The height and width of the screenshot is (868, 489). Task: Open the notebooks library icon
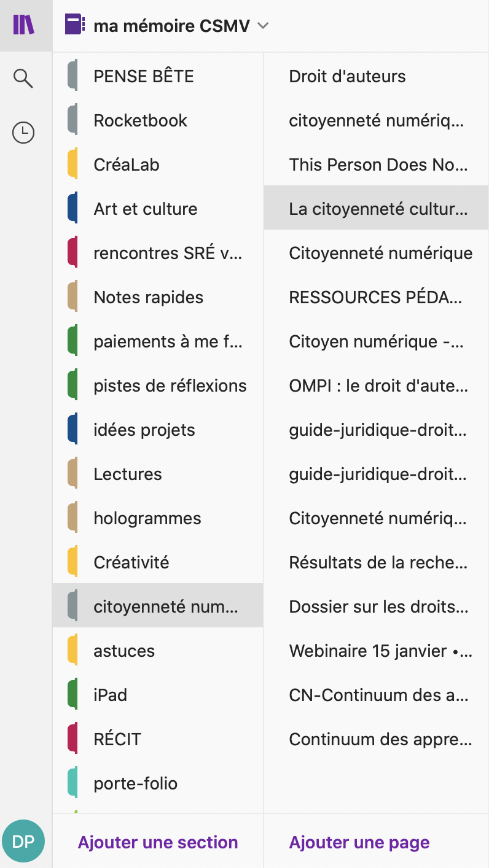click(x=24, y=25)
